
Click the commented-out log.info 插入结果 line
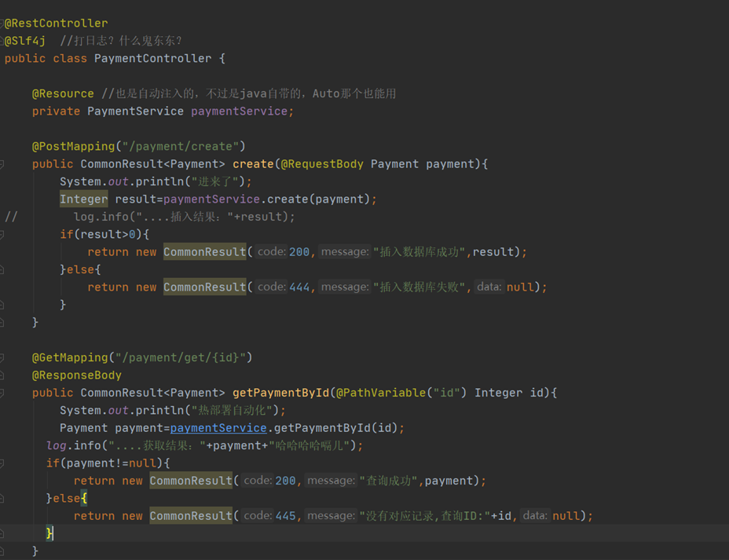[184, 217]
